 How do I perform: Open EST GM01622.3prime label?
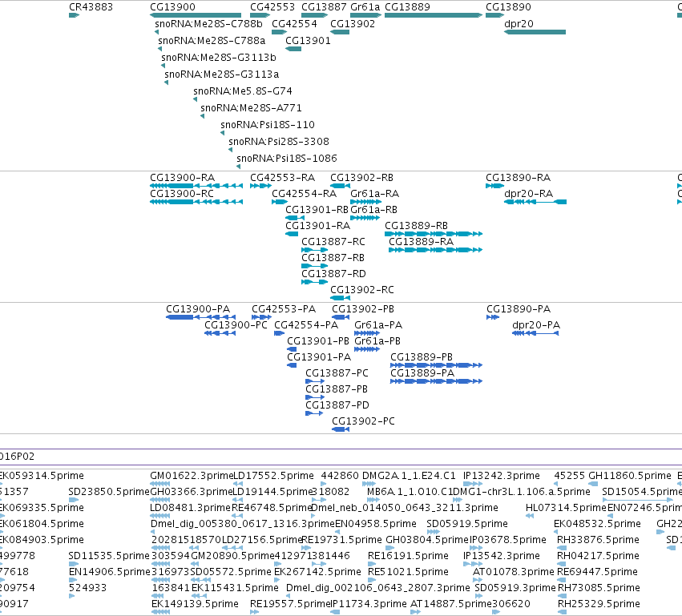click(x=192, y=476)
